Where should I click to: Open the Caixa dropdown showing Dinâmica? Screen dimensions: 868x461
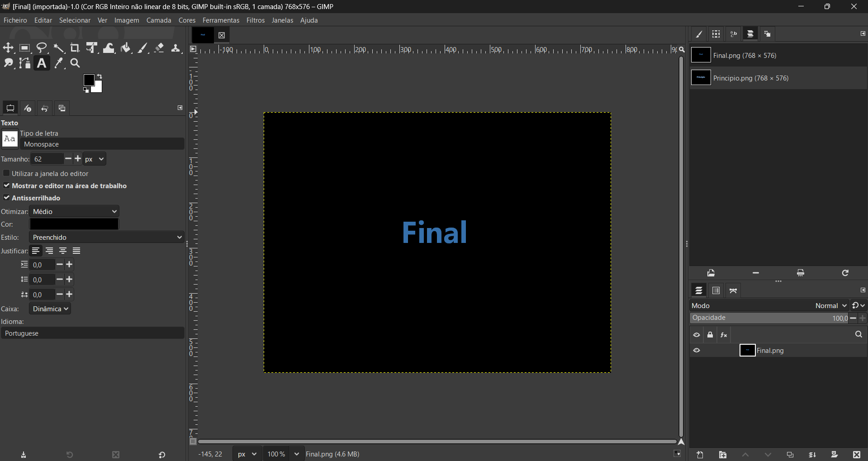click(50, 309)
